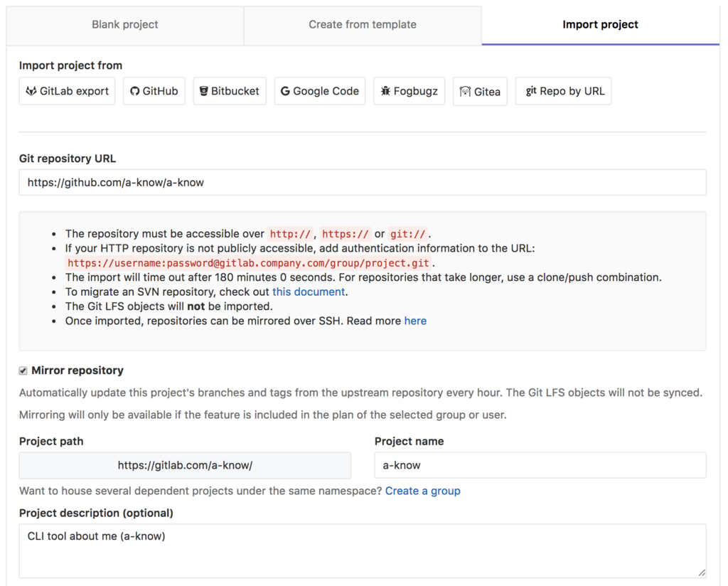The height and width of the screenshot is (586, 728).
Task: Click the Mirror repository label text
Action: click(77, 371)
